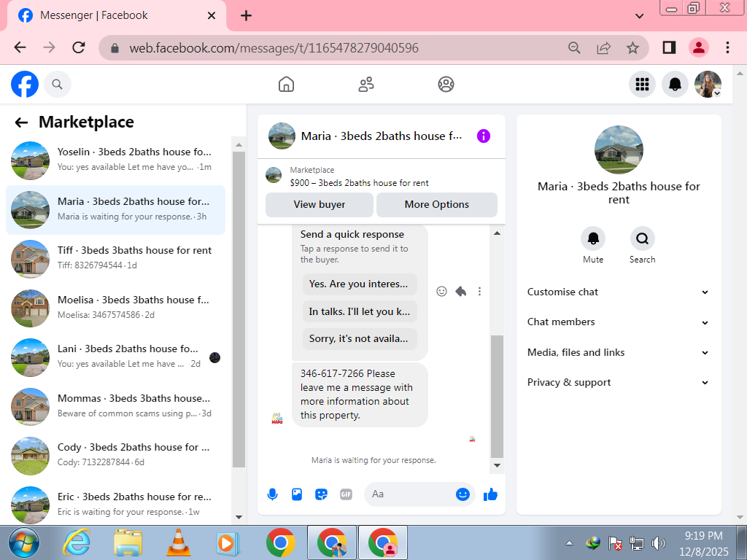Image resolution: width=747 pixels, height=560 pixels.
Task: Open the account profile picture menu
Action: pyautogui.click(x=708, y=85)
